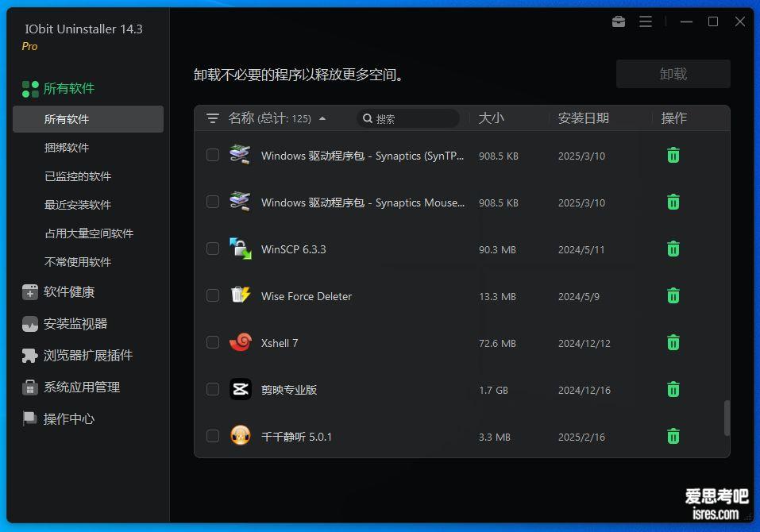The height and width of the screenshot is (532, 760).
Task: Click the 安装监视器 sidebar icon
Action: (30, 324)
